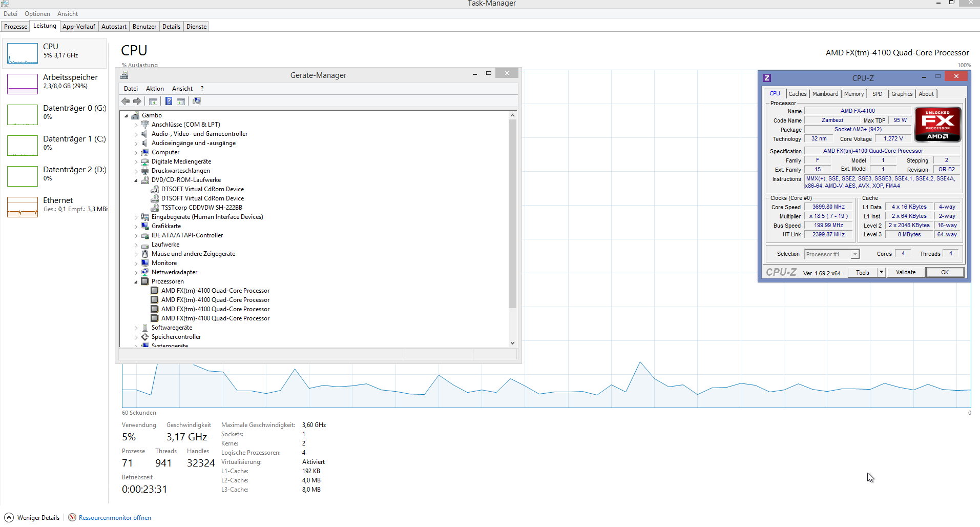Open the About tab in CPU-Z
The image size is (980, 527).
point(926,94)
